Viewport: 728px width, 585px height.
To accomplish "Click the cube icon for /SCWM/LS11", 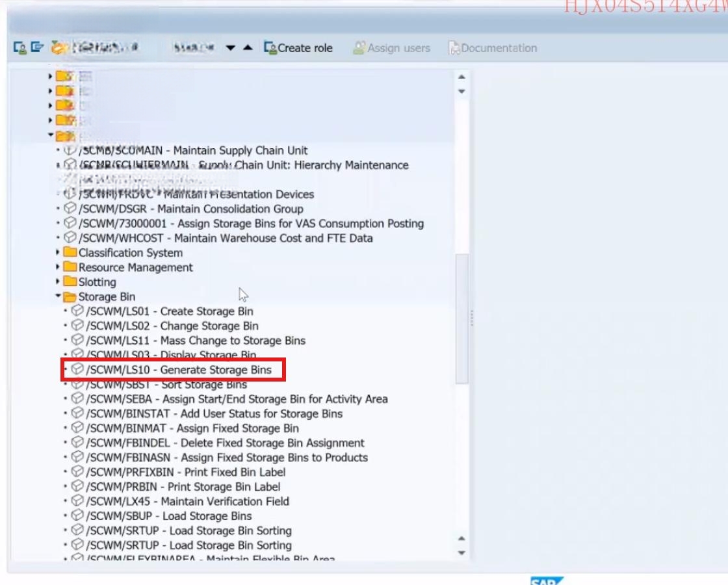I will (77, 340).
